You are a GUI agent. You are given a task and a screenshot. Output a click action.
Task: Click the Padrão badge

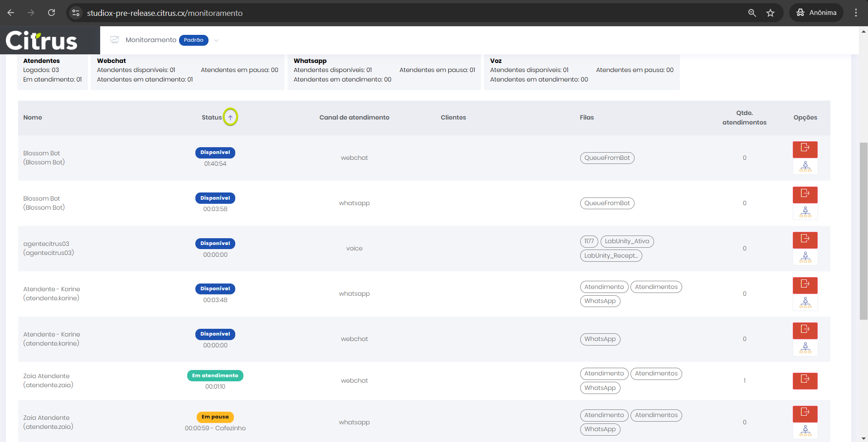pos(194,40)
